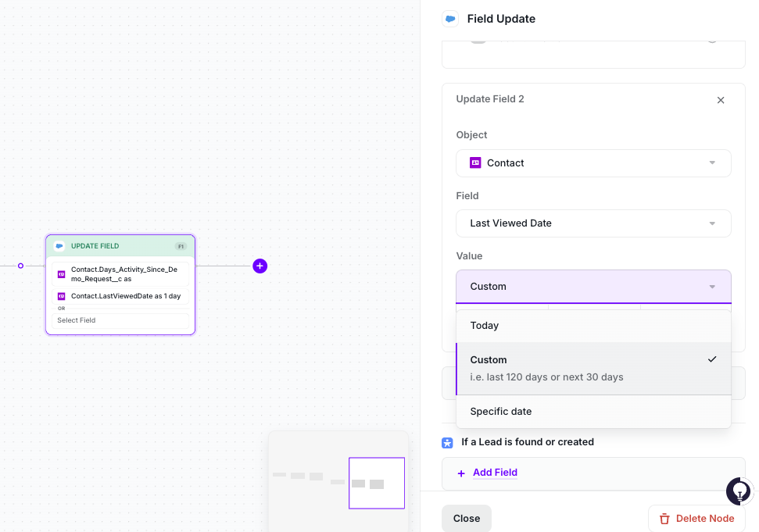Select the Custom value option

(x=593, y=368)
